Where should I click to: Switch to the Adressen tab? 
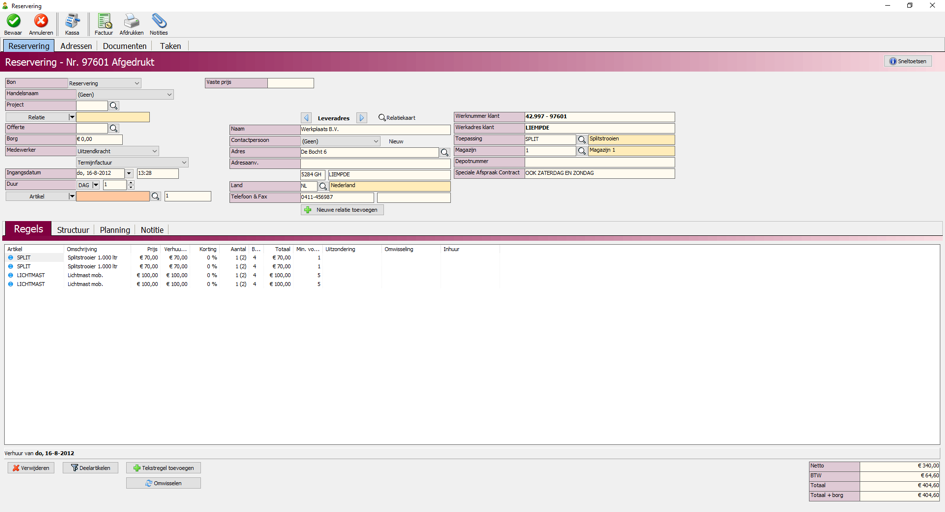pyautogui.click(x=76, y=46)
